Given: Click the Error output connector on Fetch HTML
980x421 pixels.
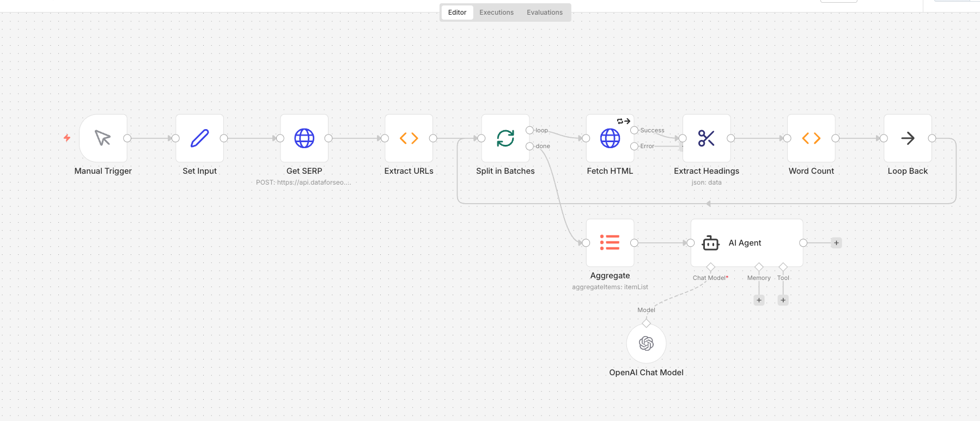Looking at the screenshot, I should (x=634, y=147).
